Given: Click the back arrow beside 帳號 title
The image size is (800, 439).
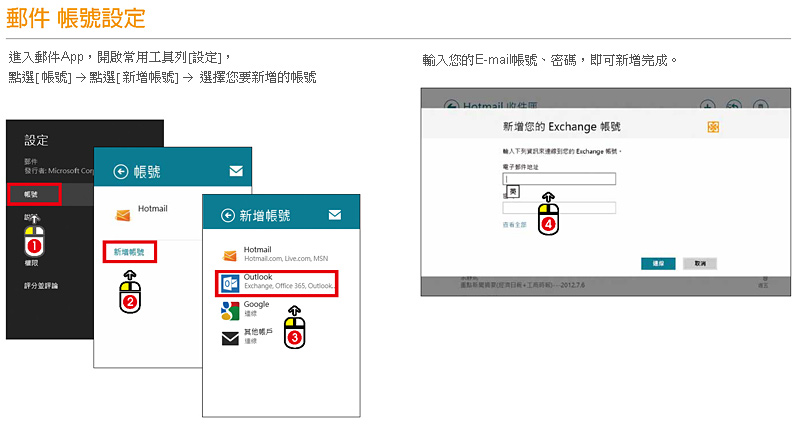Looking at the screenshot, I should click(x=120, y=172).
